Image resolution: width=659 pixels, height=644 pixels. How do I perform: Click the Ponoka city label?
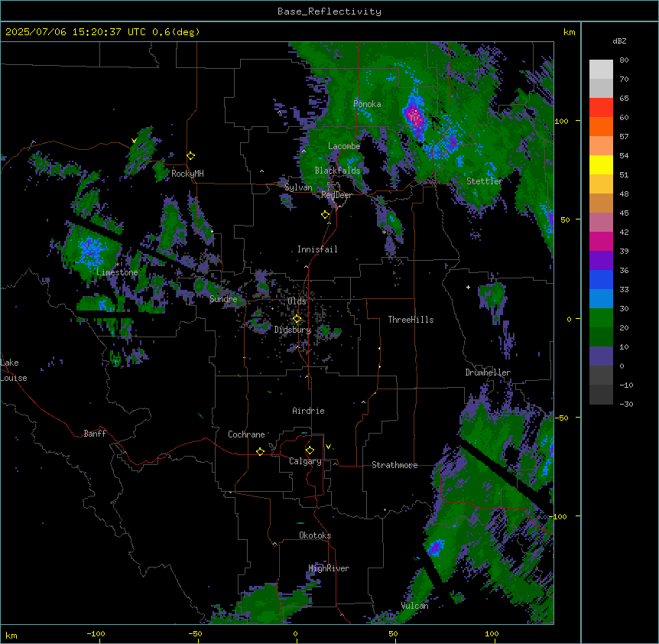367,104
